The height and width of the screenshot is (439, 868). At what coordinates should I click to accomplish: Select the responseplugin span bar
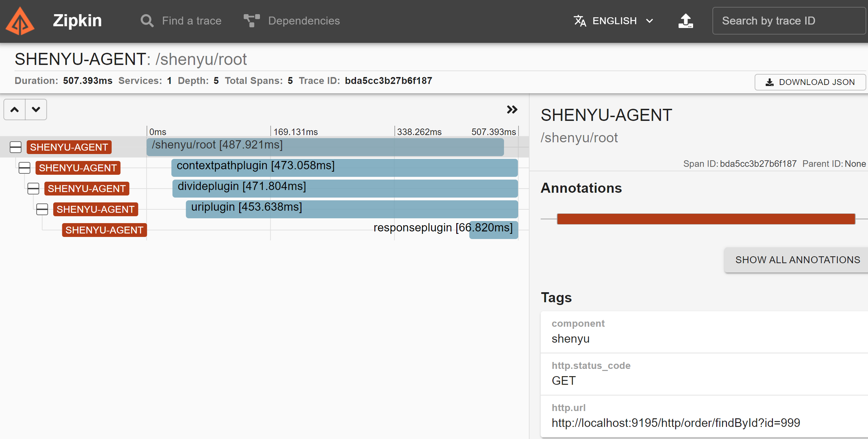pyautogui.click(x=494, y=230)
